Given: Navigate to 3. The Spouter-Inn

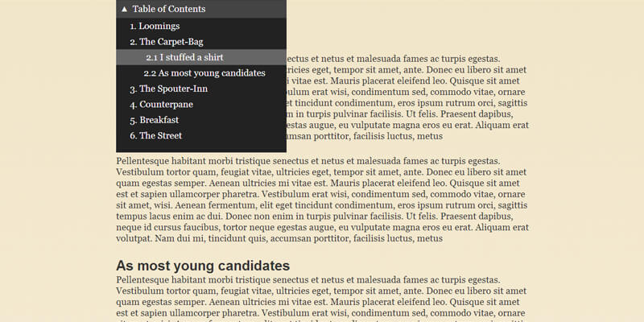Looking at the screenshot, I should click(168, 89).
